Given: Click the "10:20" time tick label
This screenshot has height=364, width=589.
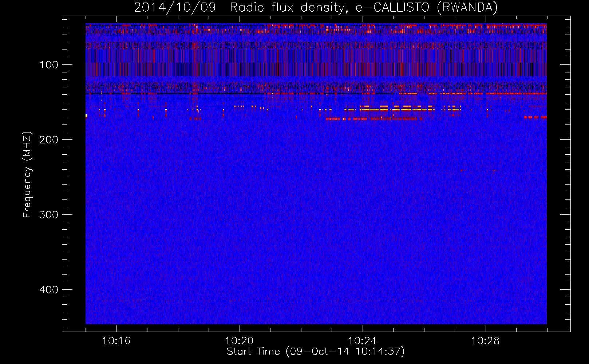Looking at the screenshot, I should pos(239,341).
